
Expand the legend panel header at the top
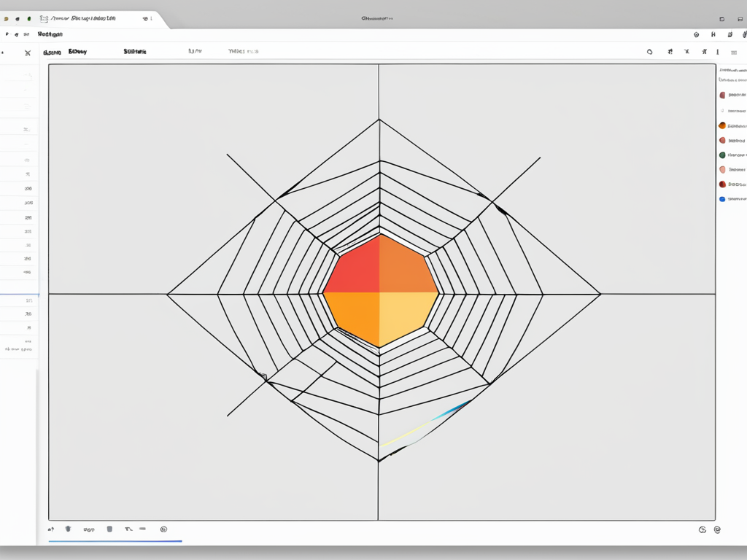[x=731, y=70]
